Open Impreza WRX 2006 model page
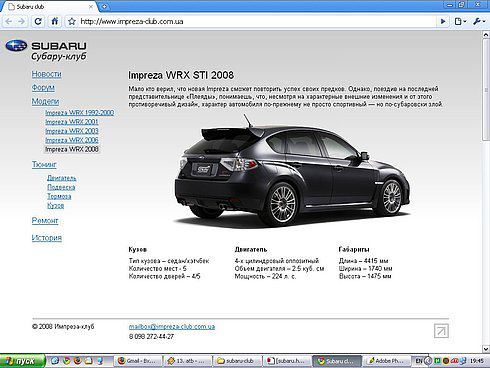The height and width of the screenshot is (368, 490). tap(72, 140)
